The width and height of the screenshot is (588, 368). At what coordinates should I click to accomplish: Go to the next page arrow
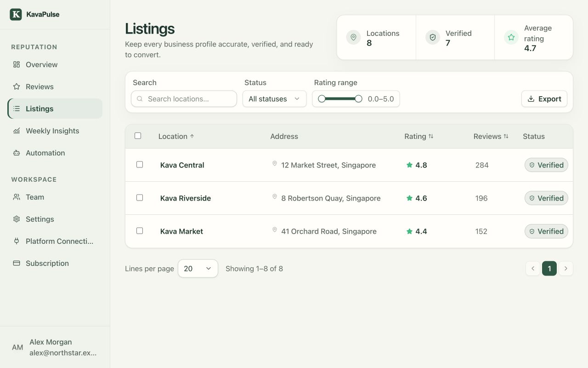(566, 268)
